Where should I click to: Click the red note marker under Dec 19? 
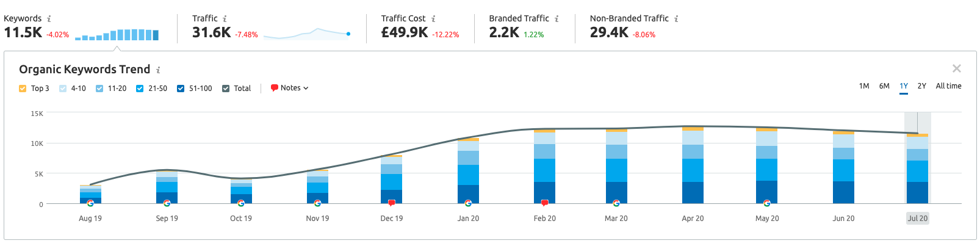tap(392, 203)
